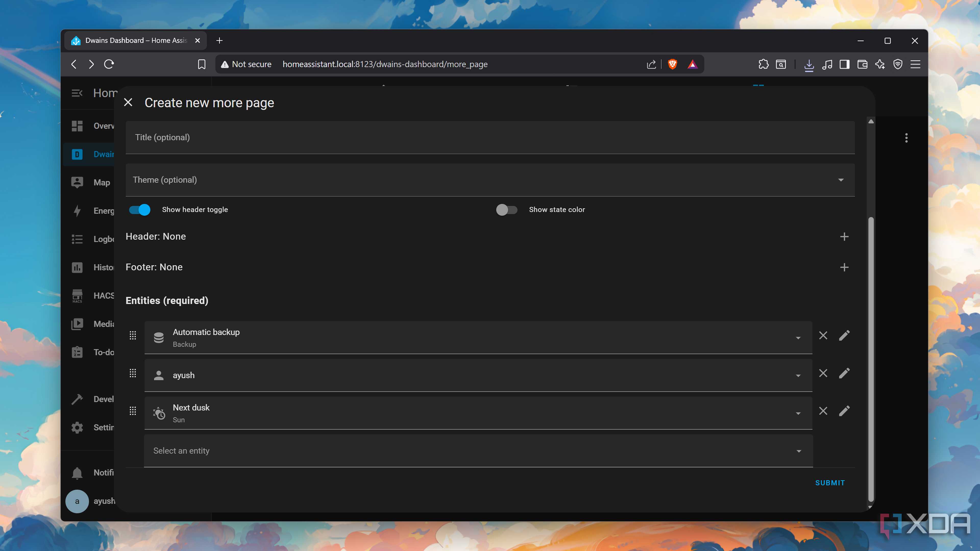This screenshot has height=551, width=980.
Task: Collapse the Home Assistant sidebar menu
Action: 77,93
